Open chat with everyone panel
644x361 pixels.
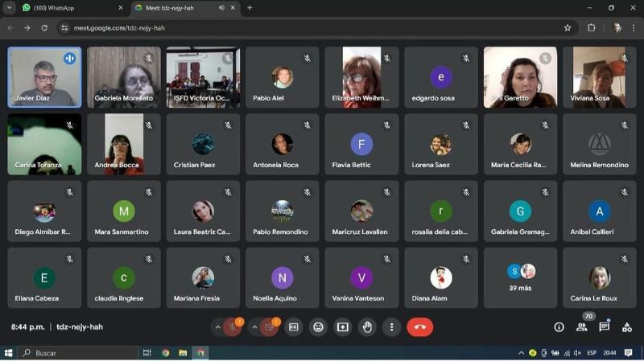click(604, 327)
